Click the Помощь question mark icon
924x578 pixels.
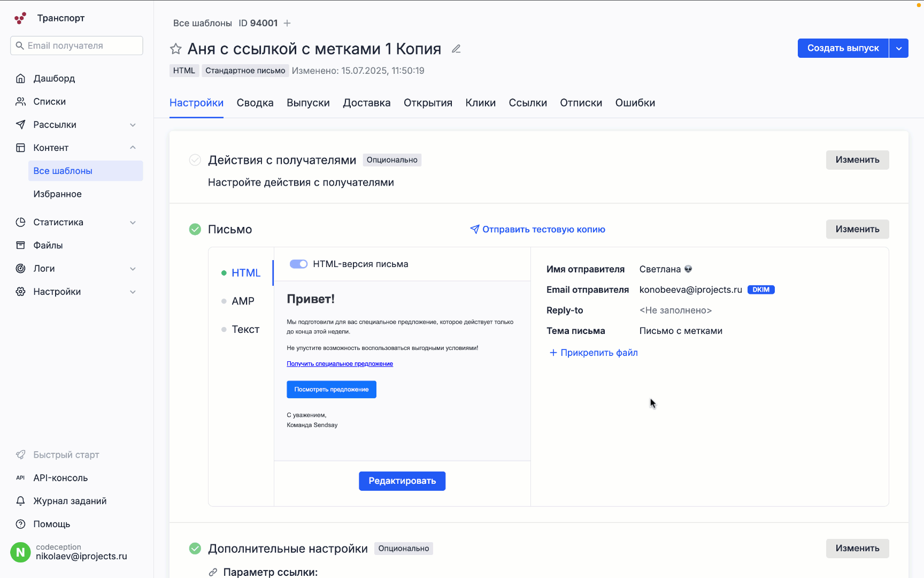(x=20, y=524)
